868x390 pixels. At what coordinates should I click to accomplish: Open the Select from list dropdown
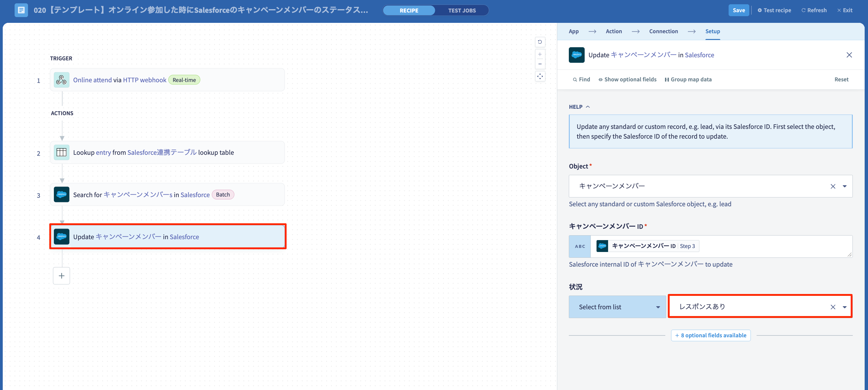(617, 307)
